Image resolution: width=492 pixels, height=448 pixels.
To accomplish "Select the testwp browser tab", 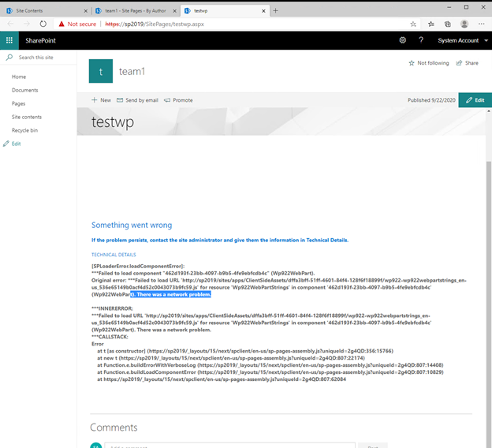I will [225, 11].
